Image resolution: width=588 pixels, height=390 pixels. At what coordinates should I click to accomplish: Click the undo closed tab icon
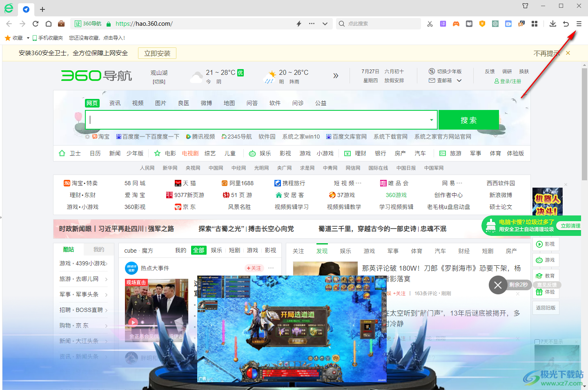(566, 24)
